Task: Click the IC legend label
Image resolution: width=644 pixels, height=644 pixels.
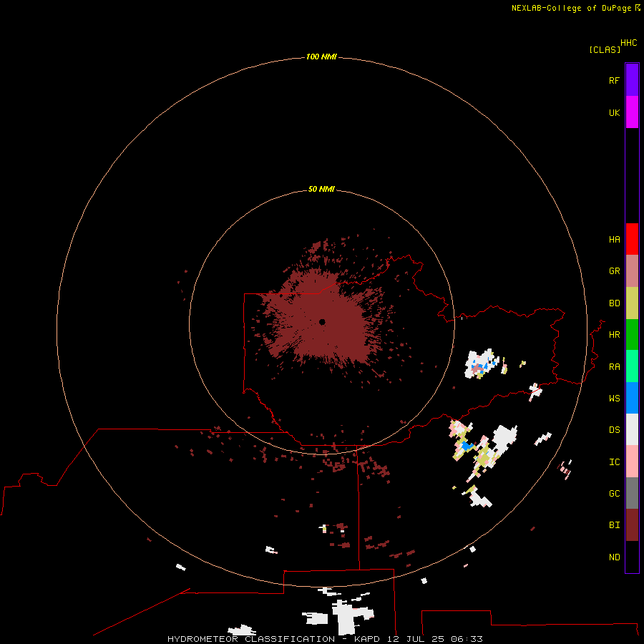Action: 614,462
